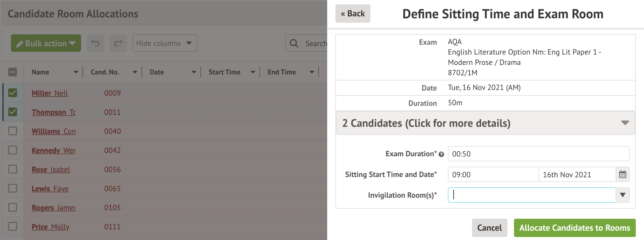Uncheck the Miller Neil row checkbox
This screenshot has height=240, width=644.
[x=13, y=93]
